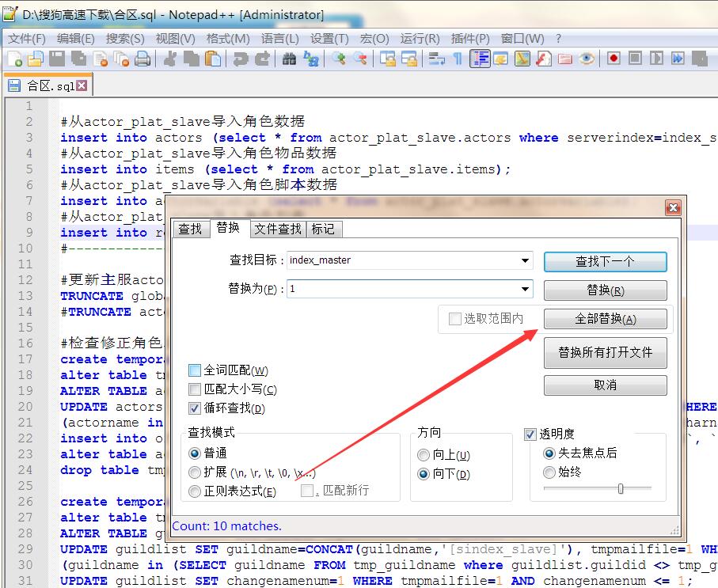Click the New file toolbar icon

coord(14,59)
